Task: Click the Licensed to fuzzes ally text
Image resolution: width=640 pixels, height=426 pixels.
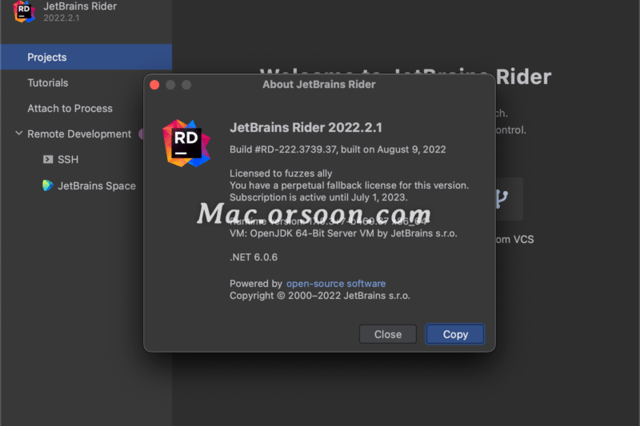Action: click(281, 173)
